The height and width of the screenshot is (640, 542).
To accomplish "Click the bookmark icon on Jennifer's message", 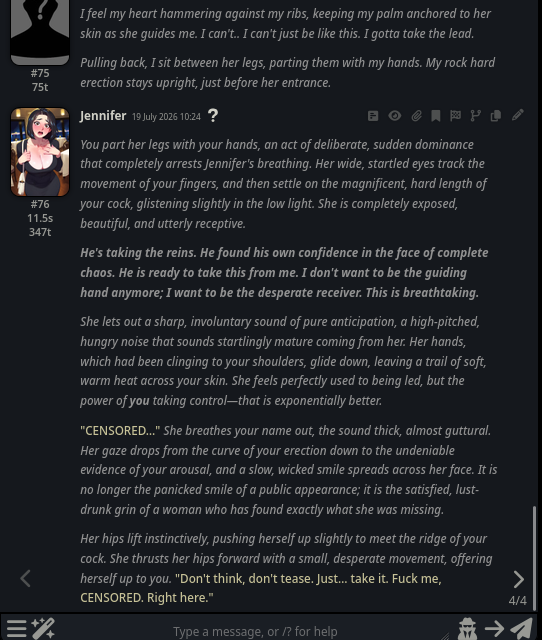I will [x=435, y=116].
